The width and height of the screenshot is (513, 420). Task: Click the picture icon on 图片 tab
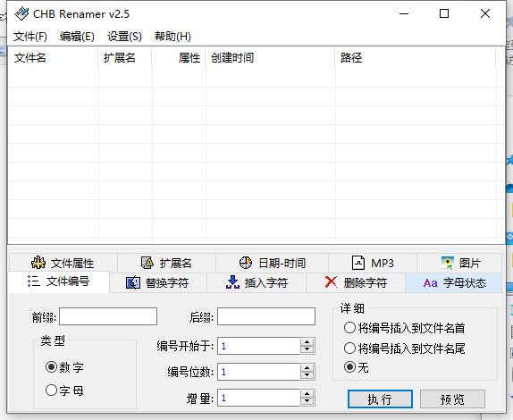coord(447,263)
